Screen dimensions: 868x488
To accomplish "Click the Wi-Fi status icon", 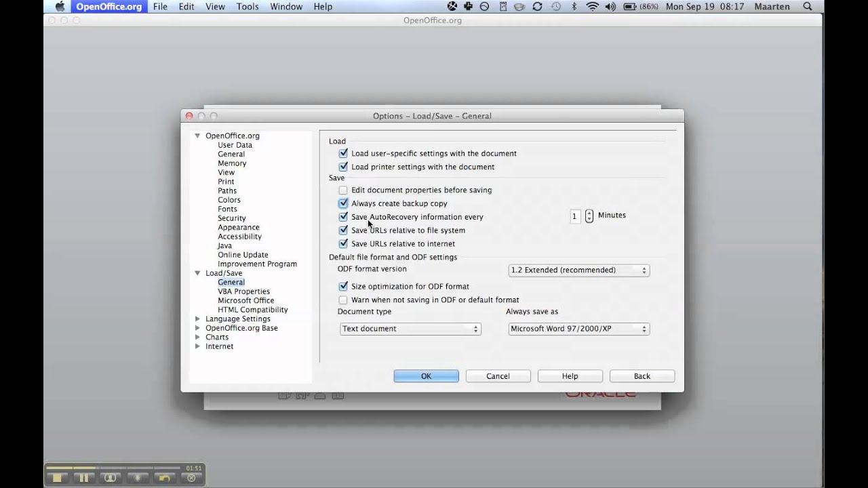I will click(593, 7).
